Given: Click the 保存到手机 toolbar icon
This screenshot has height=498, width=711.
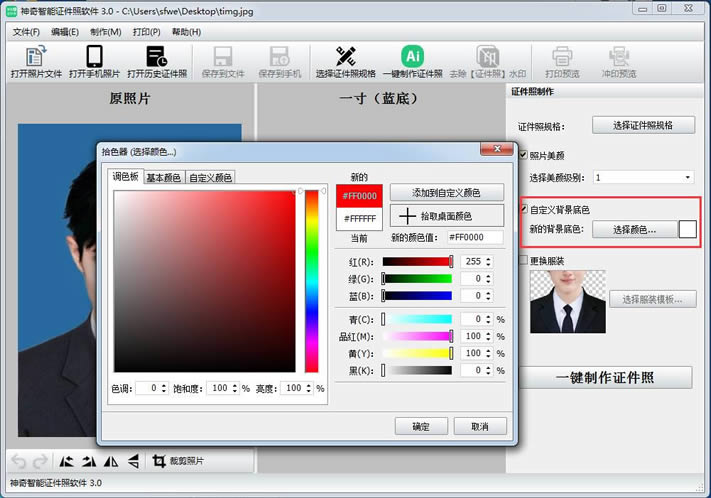Looking at the screenshot, I should click(x=279, y=62).
